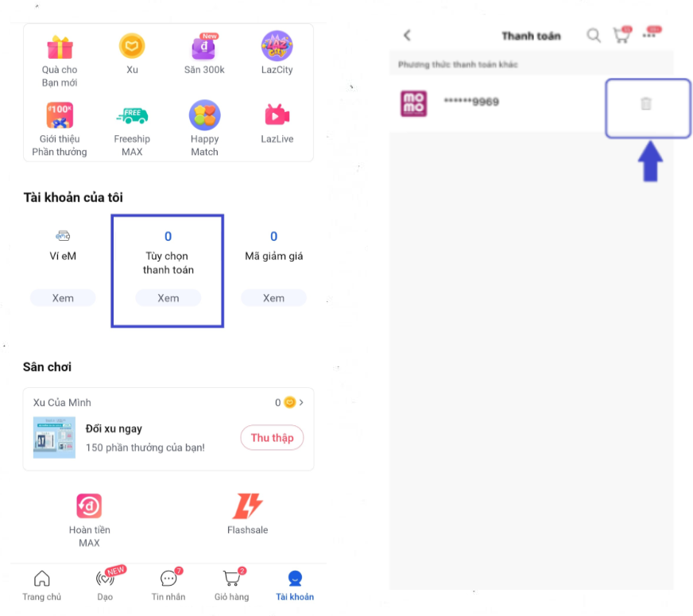Viewport: 693px width, 616px height.
Task: Tap the Săn 300k icon
Action: click(203, 46)
